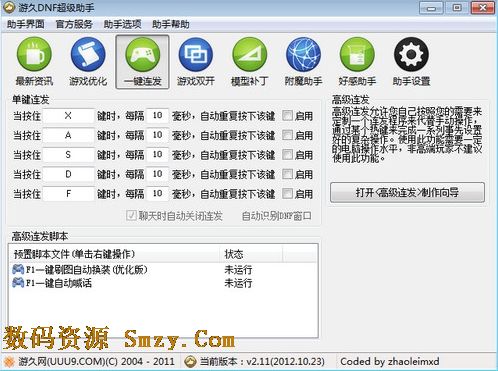
Task: Click the 当前版本：v2.11(2012.10.23) status text
Action: point(262,362)
